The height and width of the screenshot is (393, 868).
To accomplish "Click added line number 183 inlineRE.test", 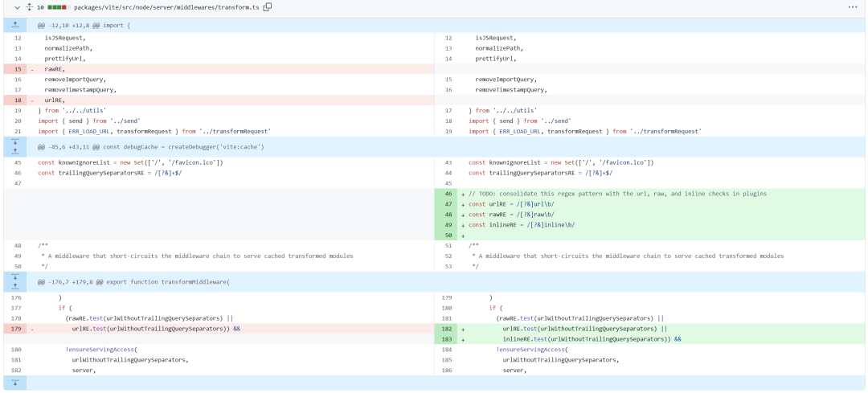I will click(x=448, y=339).
